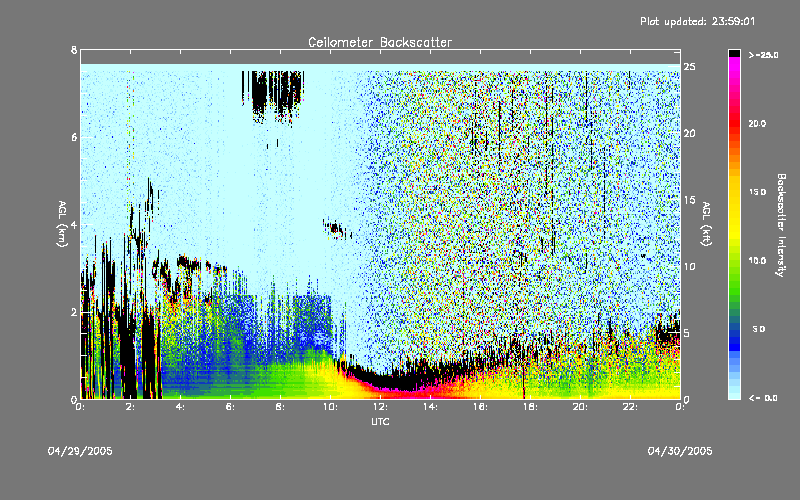The height and width of the screenshot is (500, 800).
Task: Click the '6' km altitude tick
Action: [x=74, y=137]
